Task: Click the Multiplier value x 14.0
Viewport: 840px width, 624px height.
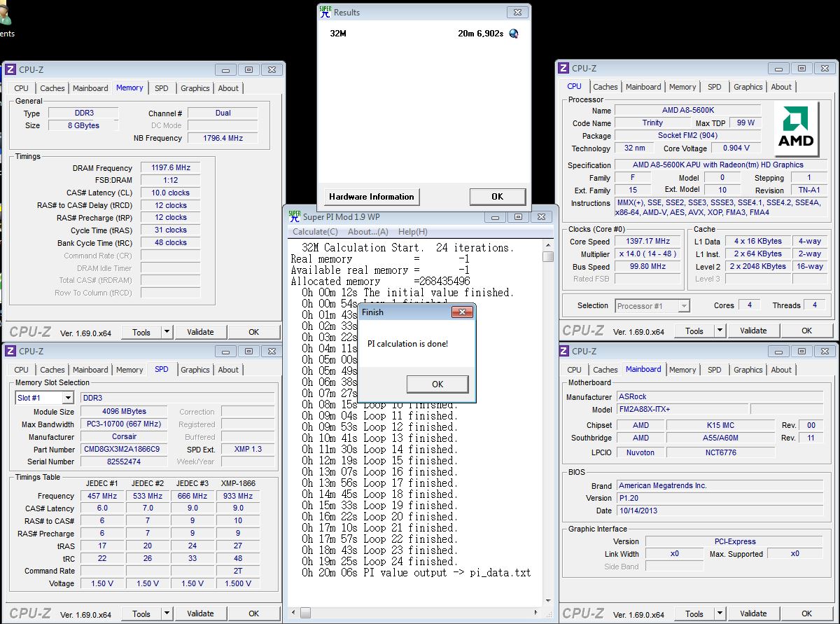Action: 647,254
